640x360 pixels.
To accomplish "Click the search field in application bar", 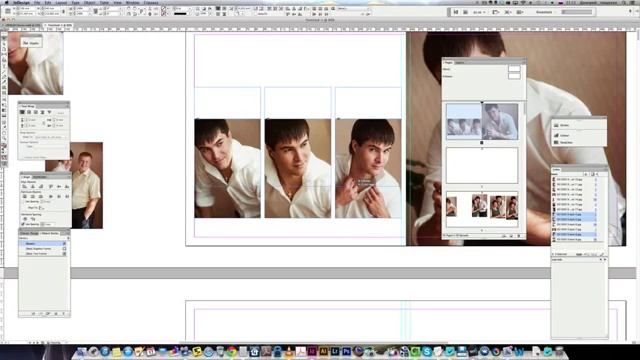I will point(577,12).
